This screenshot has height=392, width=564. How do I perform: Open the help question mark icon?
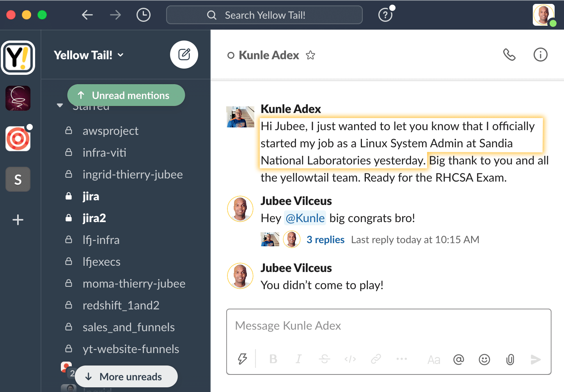click(x=385, y=15)
